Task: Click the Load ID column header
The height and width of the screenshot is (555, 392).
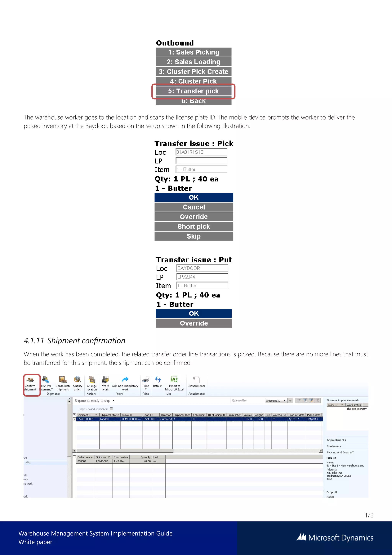Action: [x=151, y=415]
